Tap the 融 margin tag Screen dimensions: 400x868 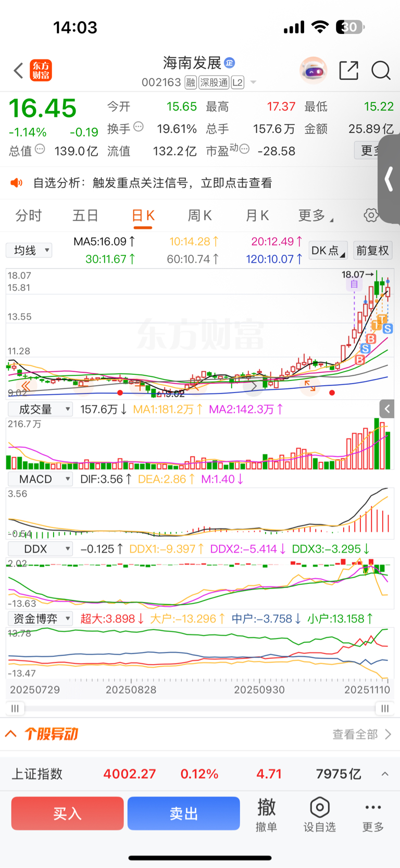click(x=191, y=82)
